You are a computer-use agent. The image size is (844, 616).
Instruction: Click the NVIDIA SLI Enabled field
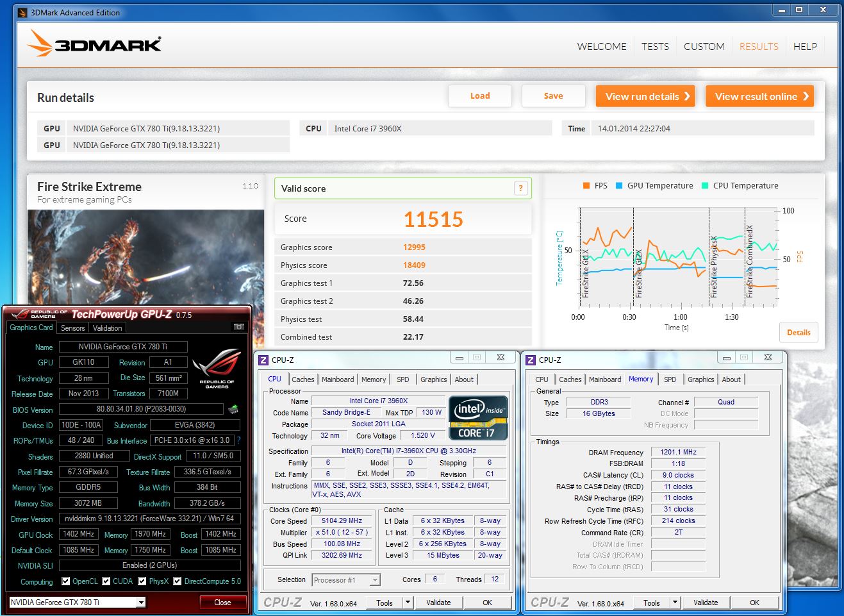pos(149,565)
